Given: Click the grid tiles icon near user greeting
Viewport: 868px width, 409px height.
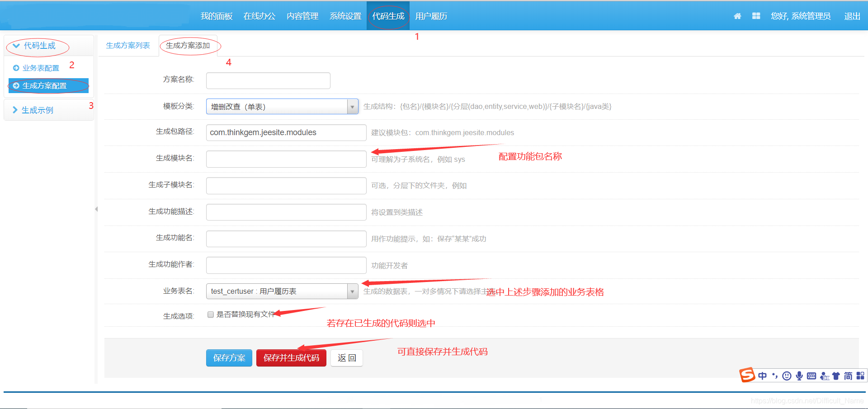Looking at the screenshot, I should tap(756, 16).
